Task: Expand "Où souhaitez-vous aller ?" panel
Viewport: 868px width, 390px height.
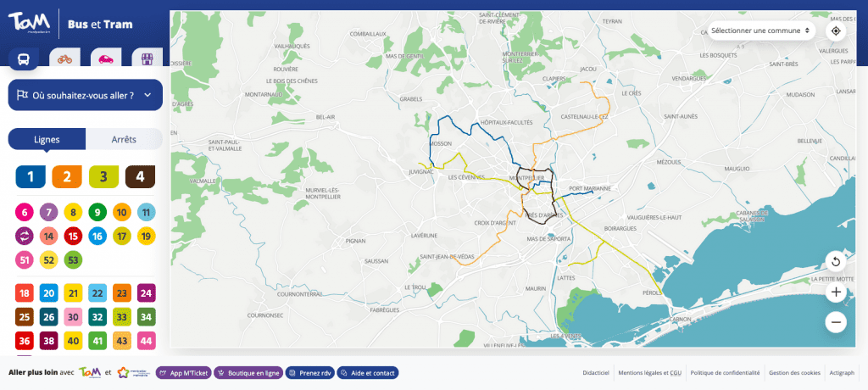Action: pos(85,96)
